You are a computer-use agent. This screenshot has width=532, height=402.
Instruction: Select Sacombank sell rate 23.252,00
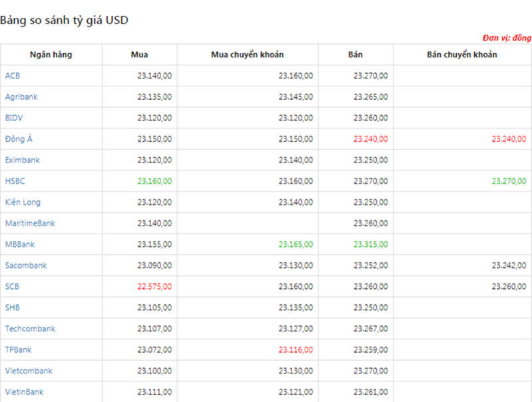pyautogui.click(x=370, y=266)
